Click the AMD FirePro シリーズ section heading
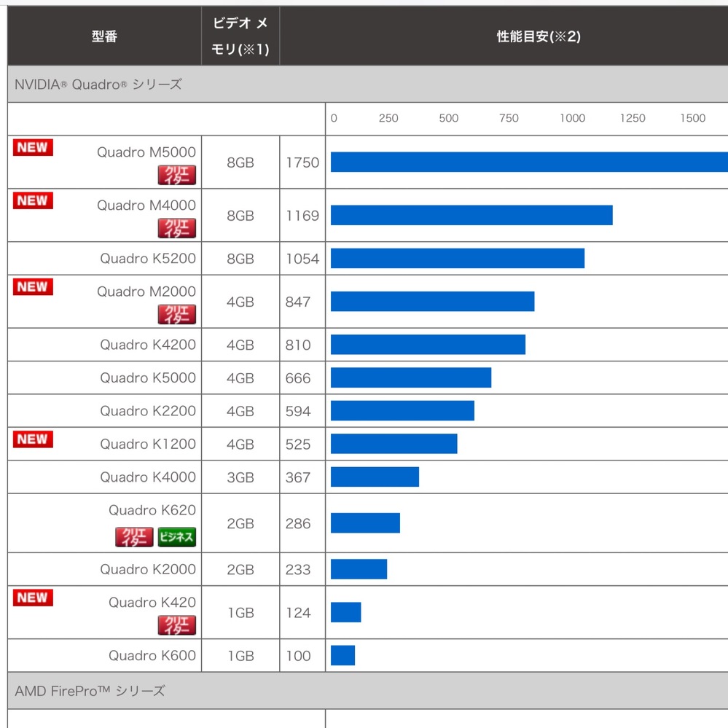The width and height of the screenshot is (728, 728). click(90, 690)
